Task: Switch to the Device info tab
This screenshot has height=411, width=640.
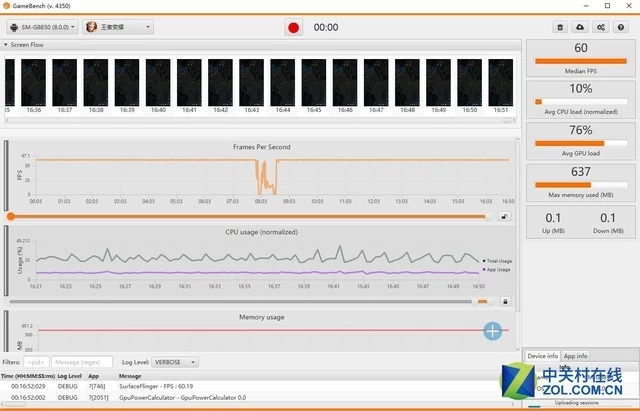Action: tap(542, 356)
